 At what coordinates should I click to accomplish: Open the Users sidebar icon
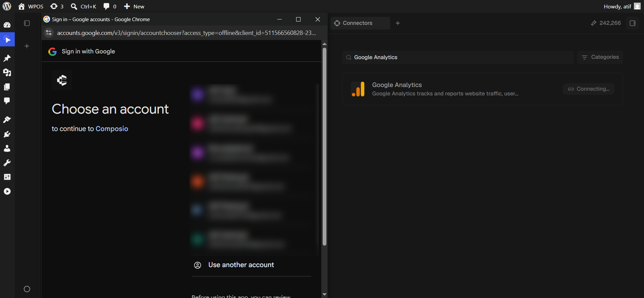[7, 148]
